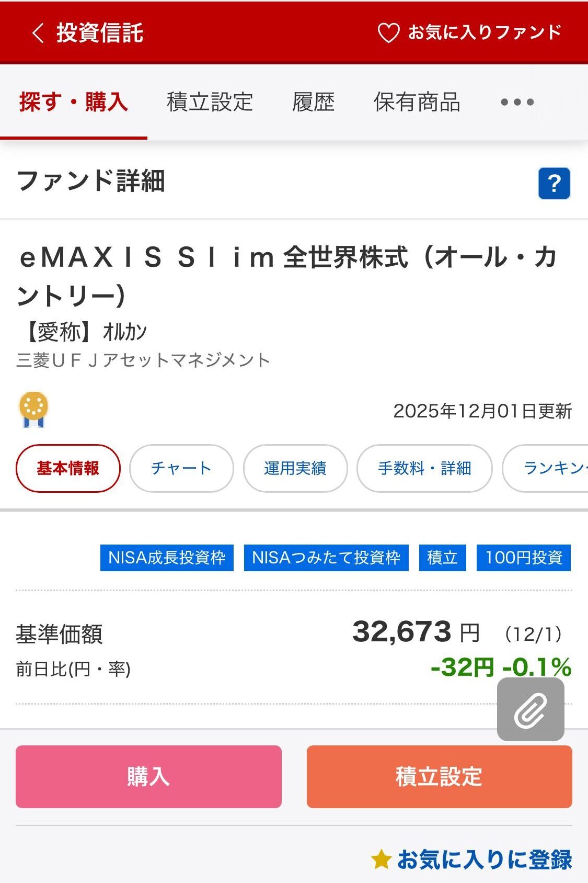Open the 履歴 tab
Viewport: 588px width, 883px height.
pos(313,102)
